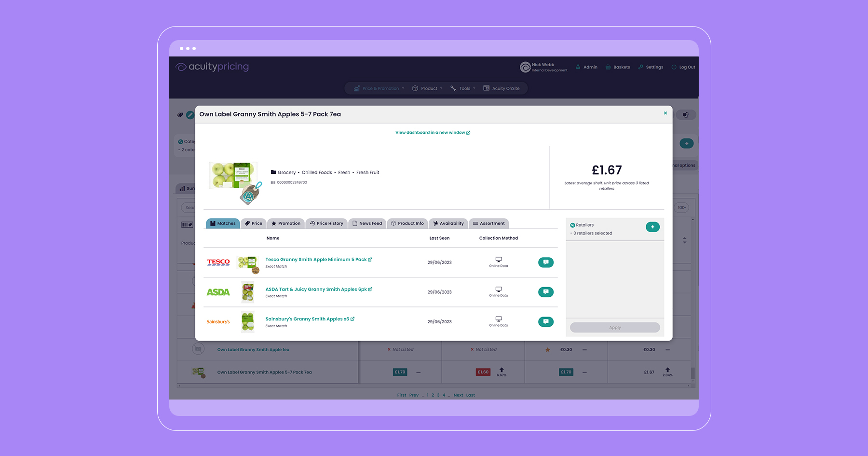Click the acuitypricing logo

click(212, 67)
